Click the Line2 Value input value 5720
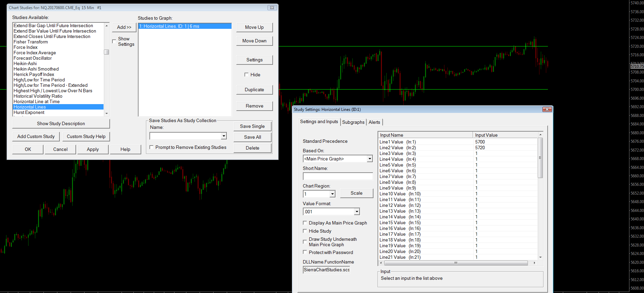644x293 pixels. [x=480, y=148]
